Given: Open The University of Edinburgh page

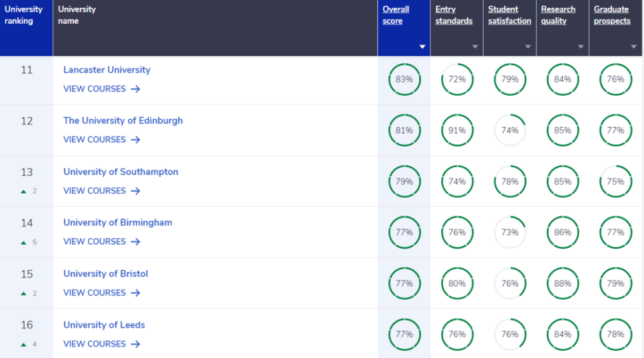Looking at the screenshot, I should tap(123, 120).
